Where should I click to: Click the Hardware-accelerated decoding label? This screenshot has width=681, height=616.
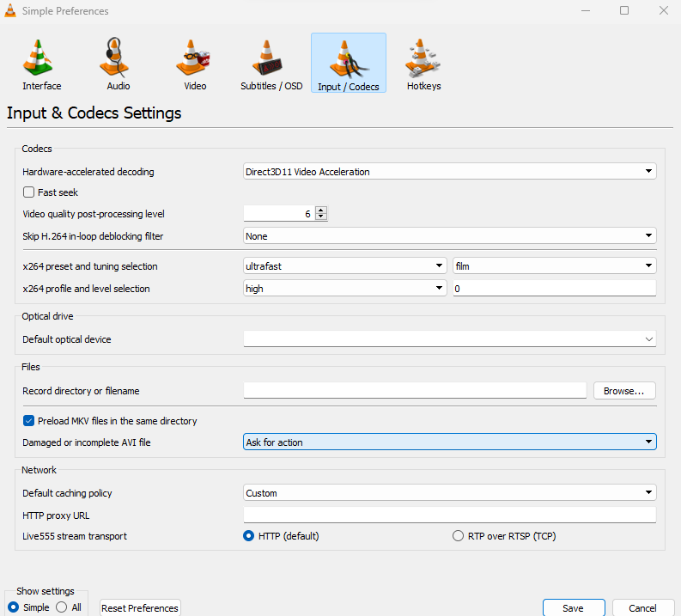(x=88, y=172)
